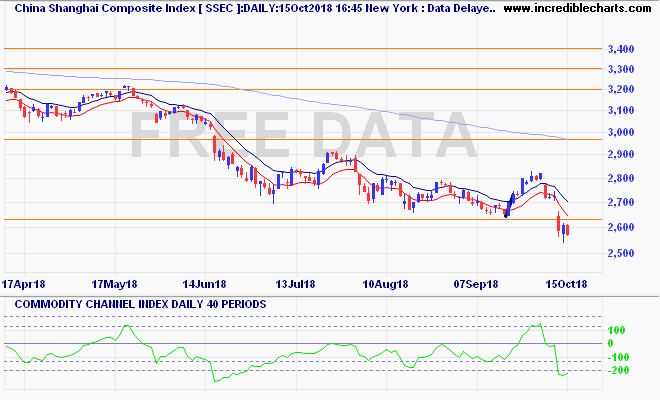The width and height of the screenshot is (660, 400).
Task: Click the 3,000 price axis label
Action: pyautogui.click(x=621, y=132)
